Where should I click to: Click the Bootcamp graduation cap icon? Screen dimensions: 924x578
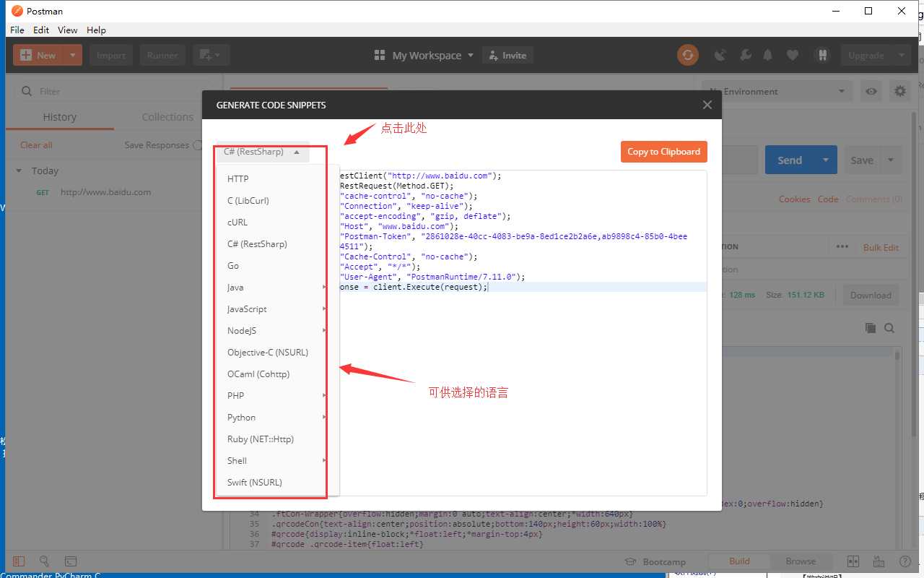coord(630,561)
